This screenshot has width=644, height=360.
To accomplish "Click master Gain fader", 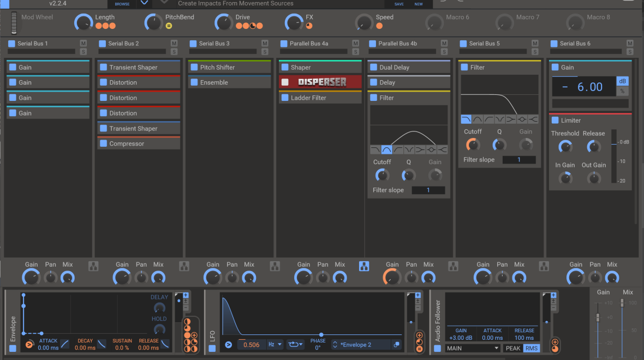I will pos(598,317).
